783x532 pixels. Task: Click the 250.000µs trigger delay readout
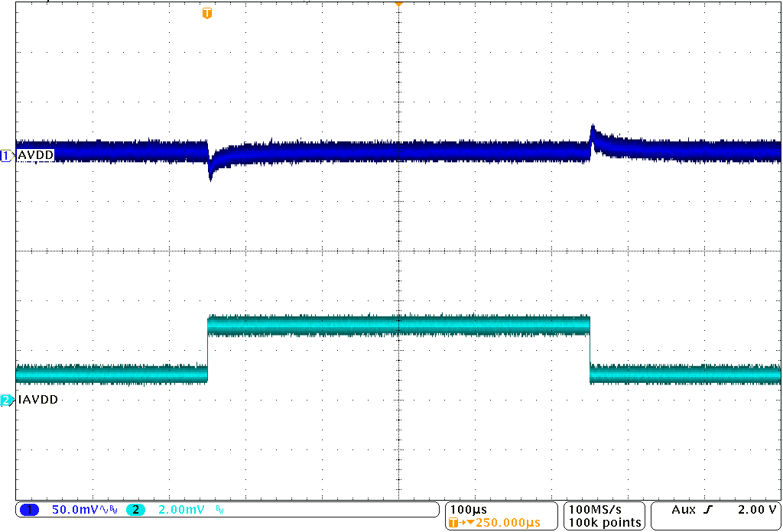click(507, 521)
